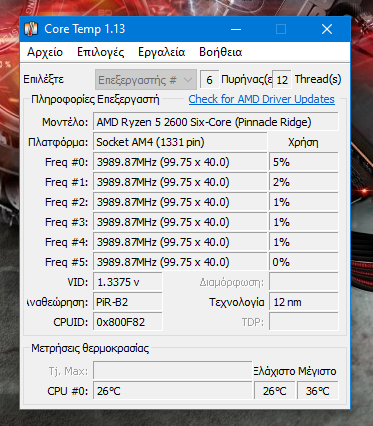The image size is (373, 426).
Task: Minimize the Core Temp window
Action: pyautogui.click(x=236, y=29)
